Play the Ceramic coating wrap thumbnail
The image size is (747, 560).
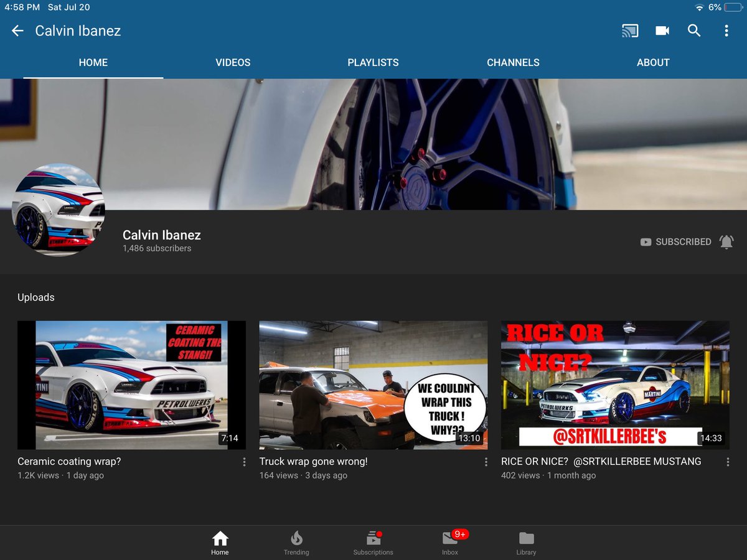click(131, 385)
